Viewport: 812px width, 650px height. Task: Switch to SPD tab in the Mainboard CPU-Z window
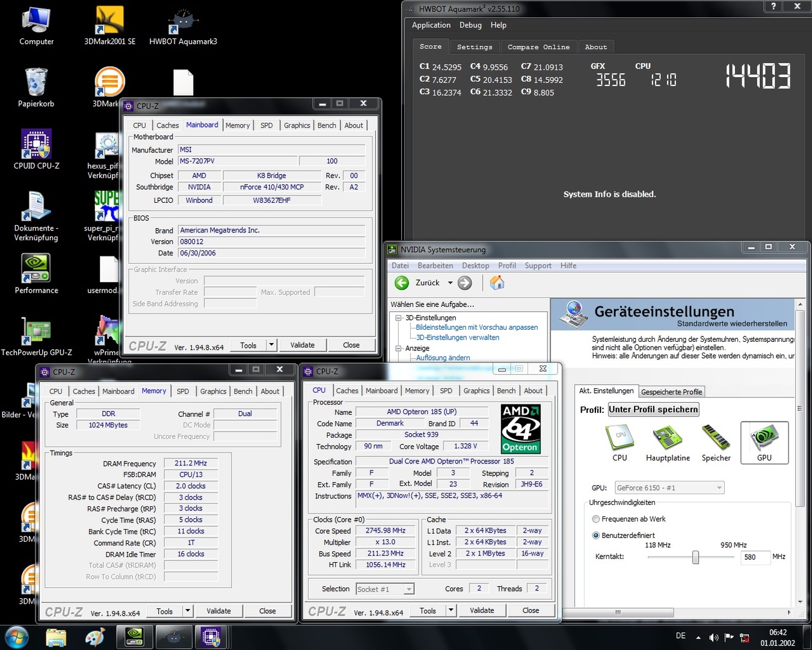point(266,125)
